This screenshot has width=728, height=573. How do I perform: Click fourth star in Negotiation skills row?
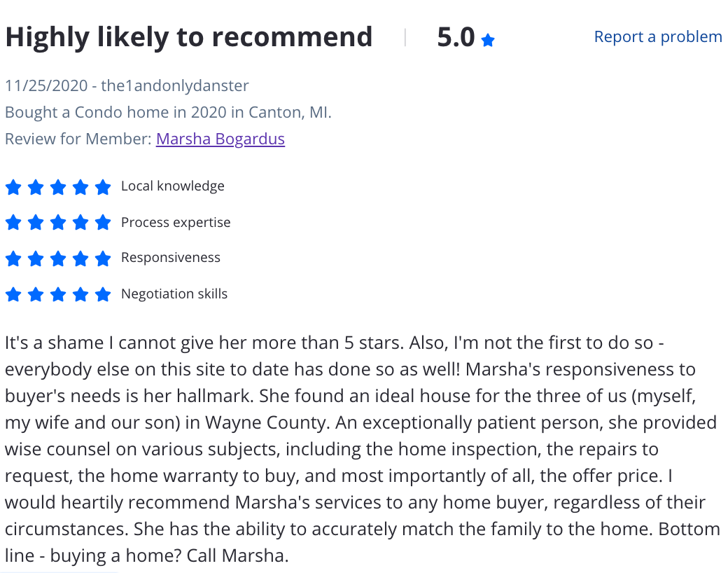pos(80,294)
